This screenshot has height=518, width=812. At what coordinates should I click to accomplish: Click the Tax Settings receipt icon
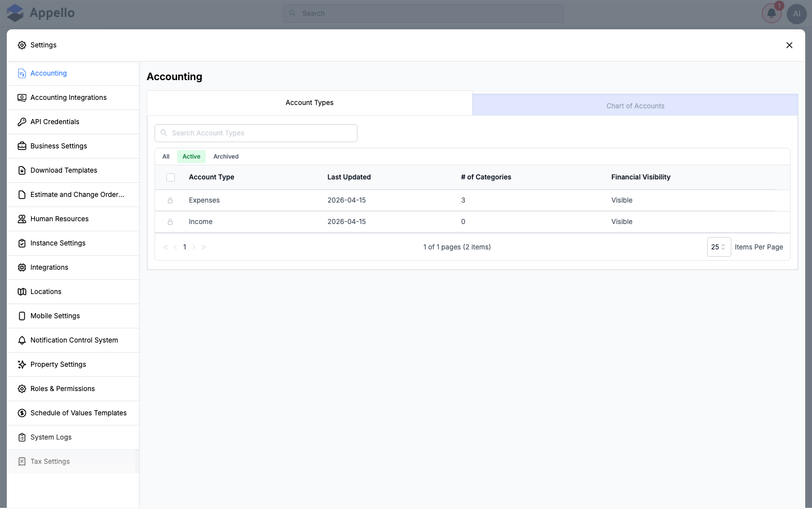click(x=22, y=462)
